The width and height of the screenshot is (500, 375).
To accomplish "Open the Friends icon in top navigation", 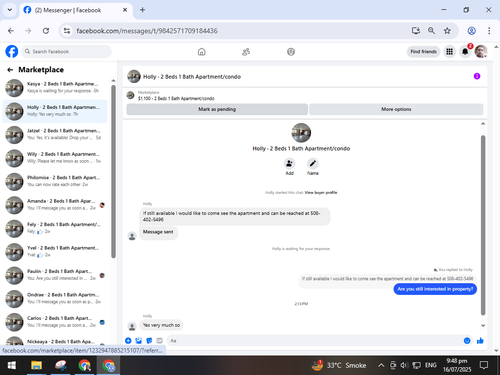I will [x=246, y=52].
